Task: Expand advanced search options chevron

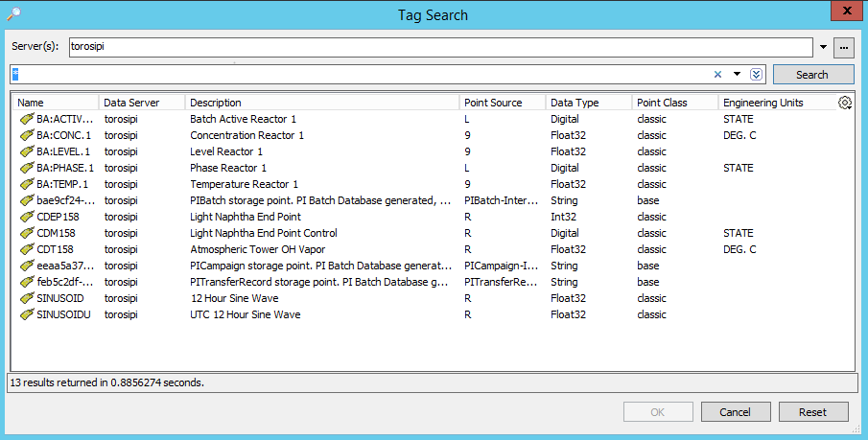Action: (x=757, y=75)
